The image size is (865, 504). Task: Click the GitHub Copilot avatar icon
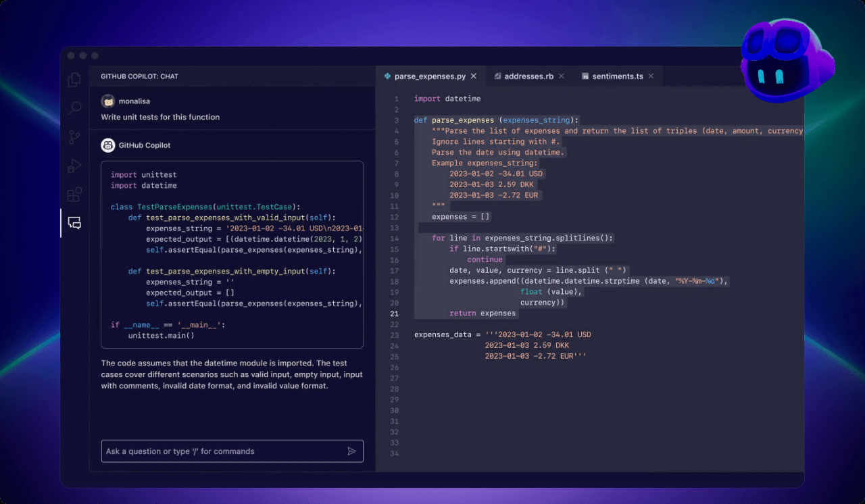coord(107,145)
